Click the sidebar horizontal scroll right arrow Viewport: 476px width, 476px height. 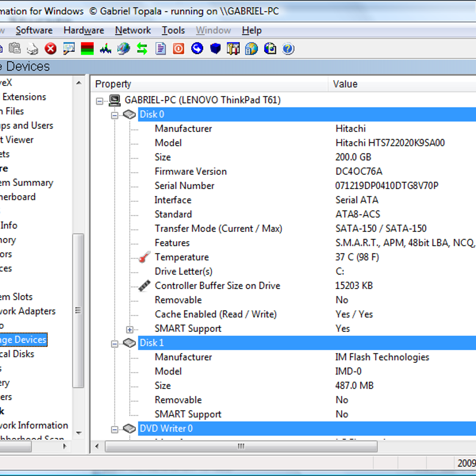tap(65, 446)
